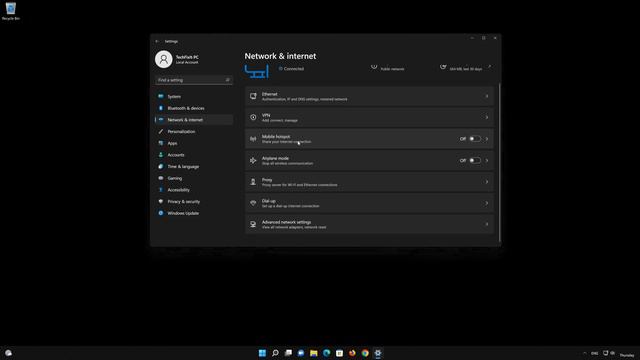The image size is (640, 360).
Task: Enable the Airplane mode toggle
Action: pos(475,160)
